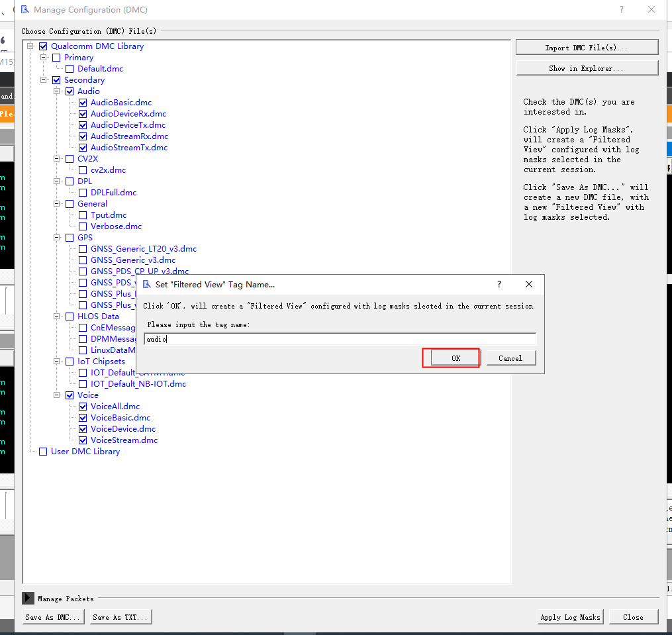Check Tput.dmc checkbox
Viewport: 672px width, 635px height.
[x=83, y=215]
